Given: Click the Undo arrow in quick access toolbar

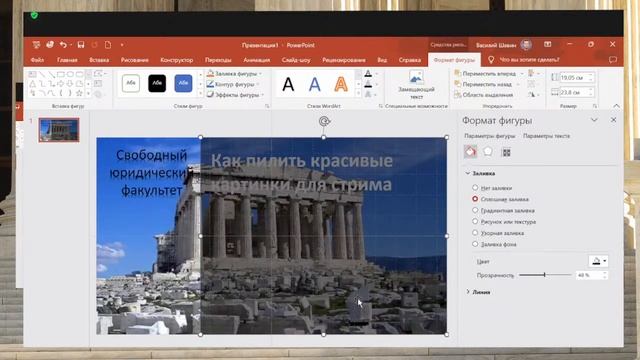Looking at the screenshot, I should [63, 44].
